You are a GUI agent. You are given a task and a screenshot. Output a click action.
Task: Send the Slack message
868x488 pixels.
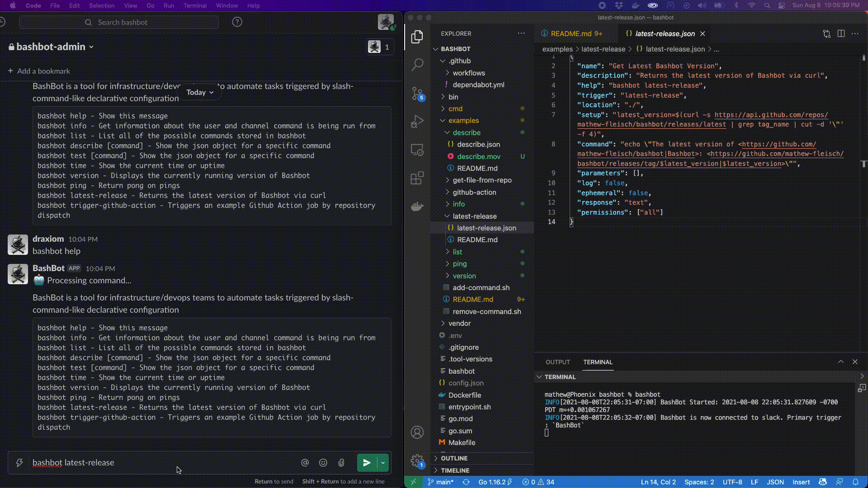coord(367,463)
